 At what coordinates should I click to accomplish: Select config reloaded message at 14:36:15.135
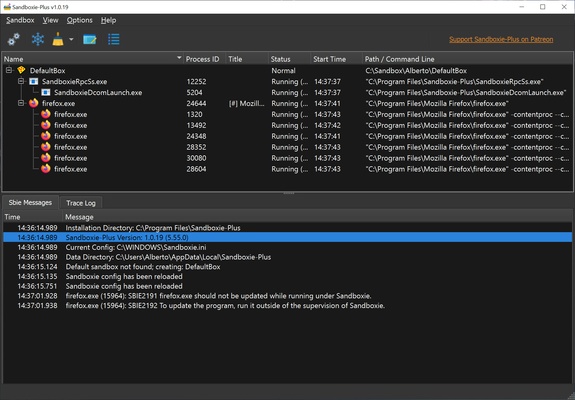click(288, 276)
